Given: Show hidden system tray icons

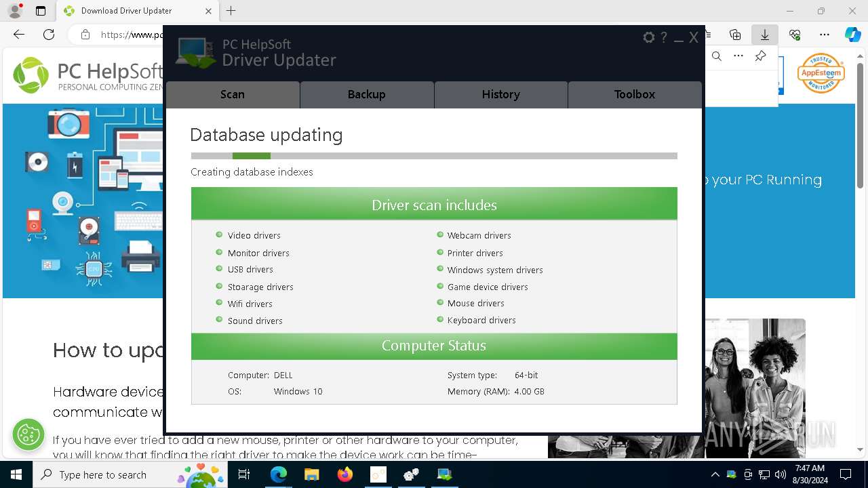Looking at the screenshot, I should pyautogui.click(x=715, y=474).
